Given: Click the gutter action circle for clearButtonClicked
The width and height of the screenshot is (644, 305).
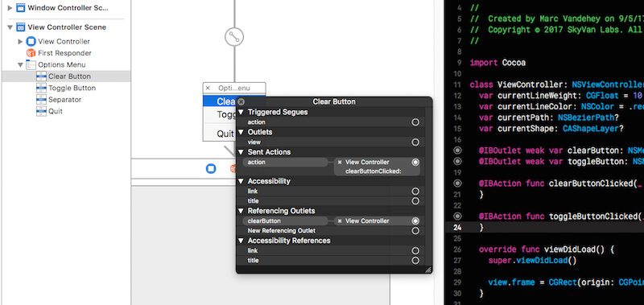Looking at the screenshot, I should pyautogui.click(x=457, y=183).
